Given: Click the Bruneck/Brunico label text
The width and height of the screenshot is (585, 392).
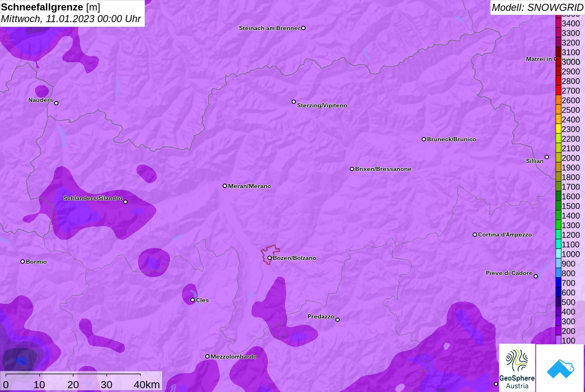Looking at the screenshot, I should pyautogui.click(x=452, y=139).
